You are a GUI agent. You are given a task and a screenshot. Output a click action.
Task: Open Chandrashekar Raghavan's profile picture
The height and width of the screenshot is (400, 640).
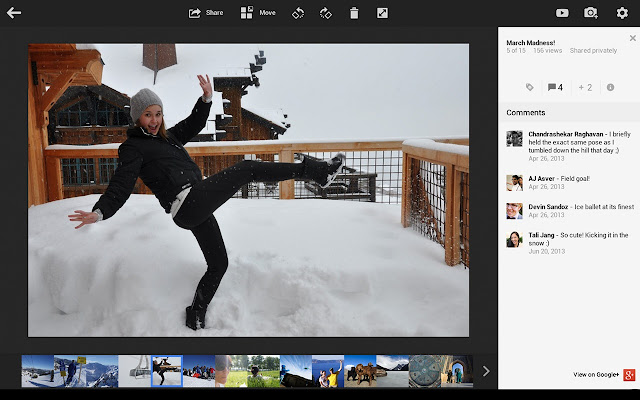(514, 139)
